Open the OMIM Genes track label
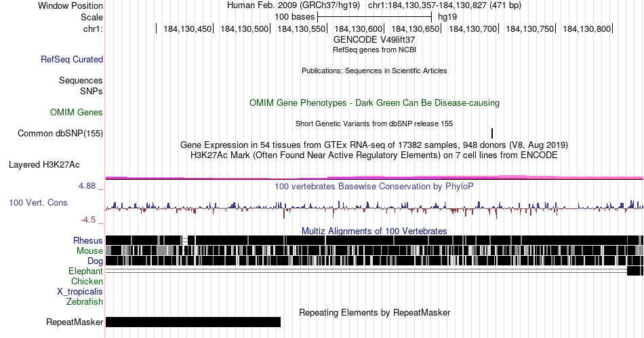This screenshot has height=338, width=644. coord(77,112)
